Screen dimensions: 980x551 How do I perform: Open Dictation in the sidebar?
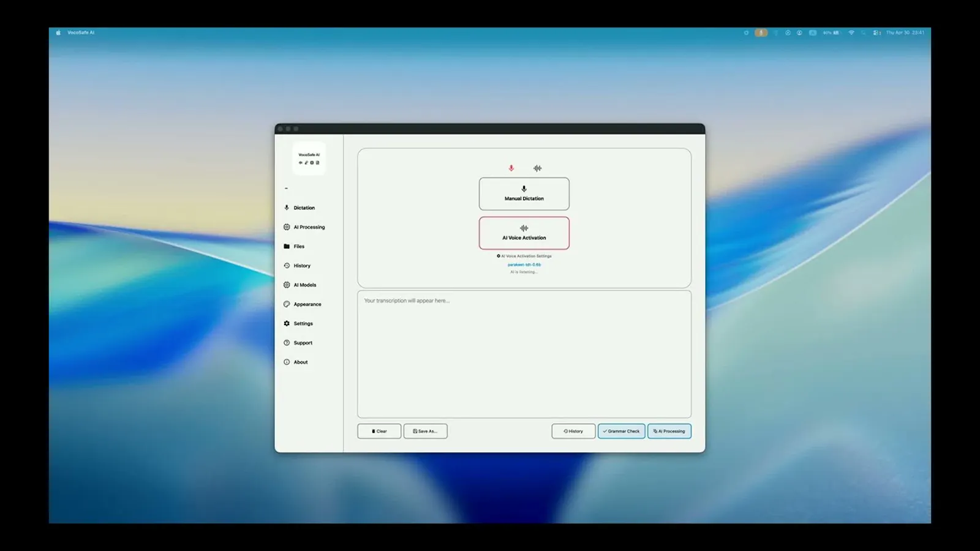coord(300,208)
